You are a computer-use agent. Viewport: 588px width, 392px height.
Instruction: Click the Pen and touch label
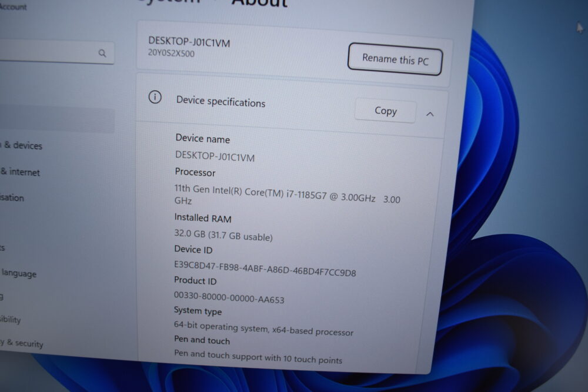pyautogui.click(x=202, y=340)
